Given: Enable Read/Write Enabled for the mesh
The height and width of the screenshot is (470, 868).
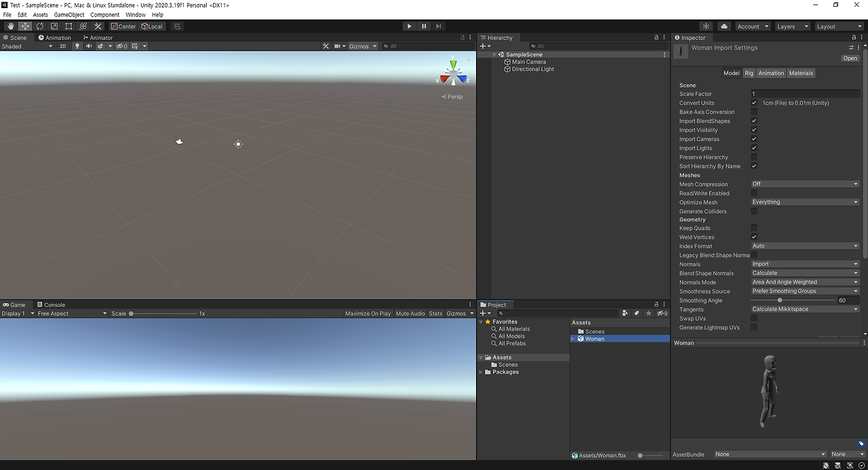Looking at the screenshot, I should pyautogui.click(x=753, y=193).
